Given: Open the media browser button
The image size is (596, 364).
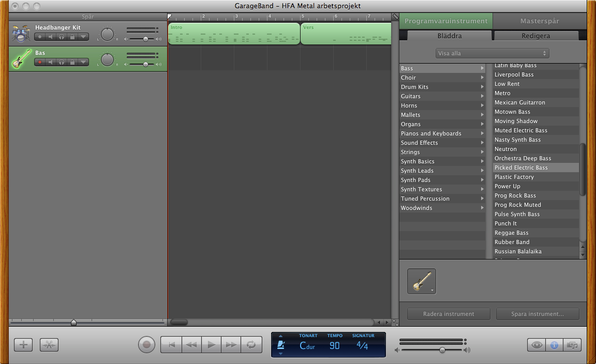Looking at the screenshot, I should tap(572, 345).
